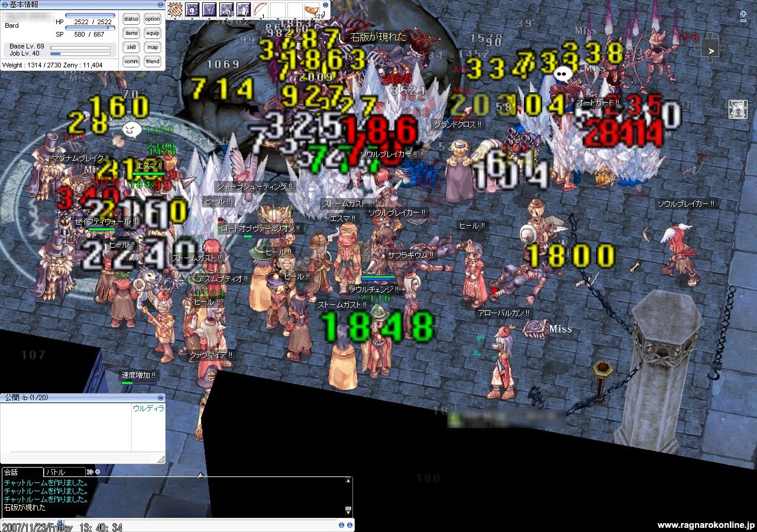Minimize the basic info window via right title button
The image size is (757, 532).
[x=160, y=4]
